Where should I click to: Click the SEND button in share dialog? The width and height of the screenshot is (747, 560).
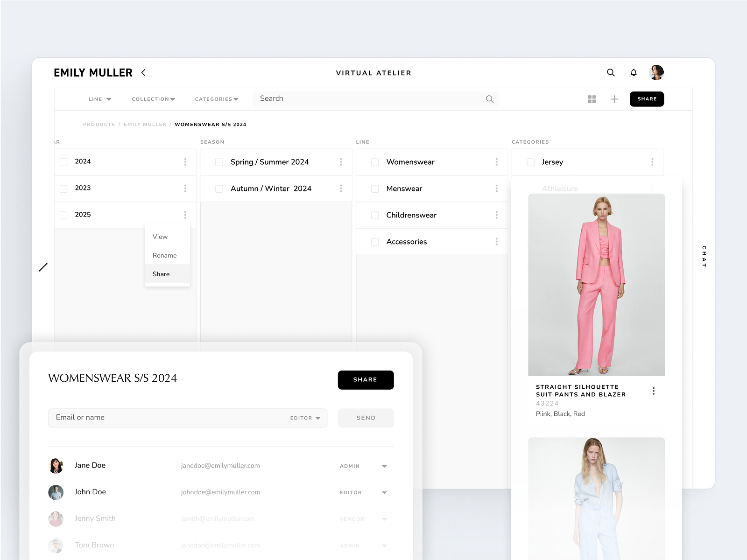(x=366, y=418)
